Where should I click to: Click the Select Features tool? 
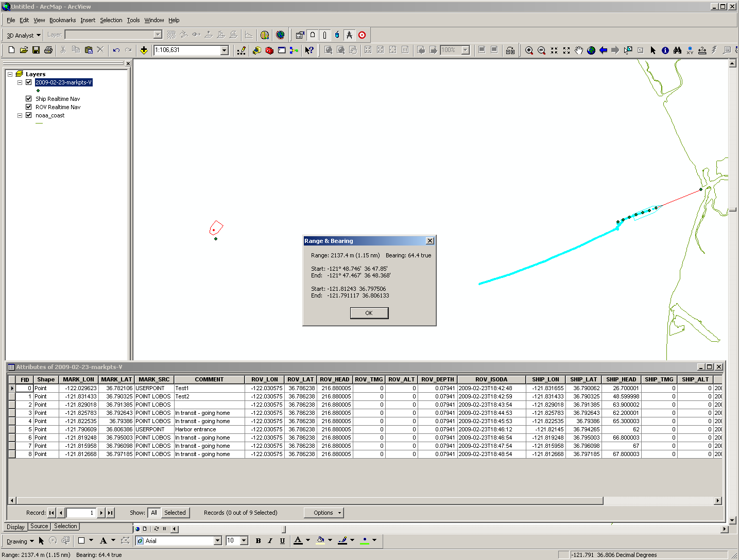[x=628, y=50]
